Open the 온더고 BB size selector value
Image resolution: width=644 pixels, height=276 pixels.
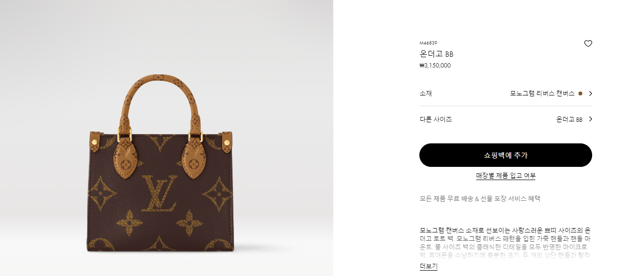[x=569, y=119]
